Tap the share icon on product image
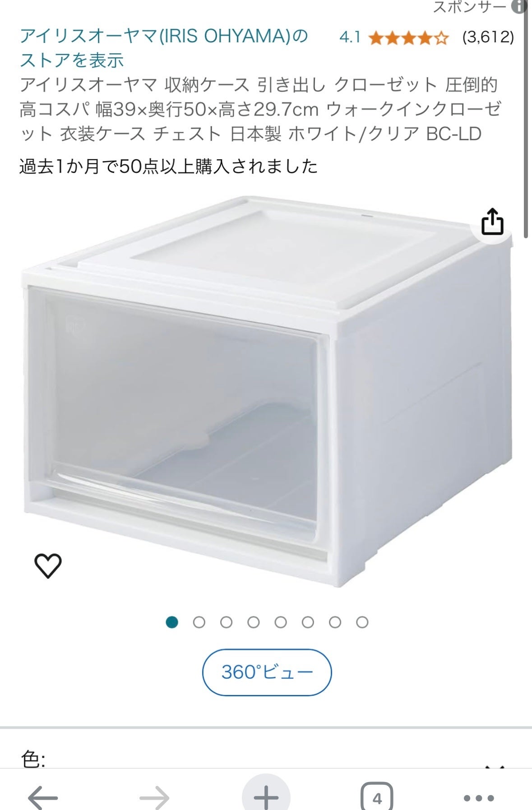The image size is (532, 810). click(492, 222)
